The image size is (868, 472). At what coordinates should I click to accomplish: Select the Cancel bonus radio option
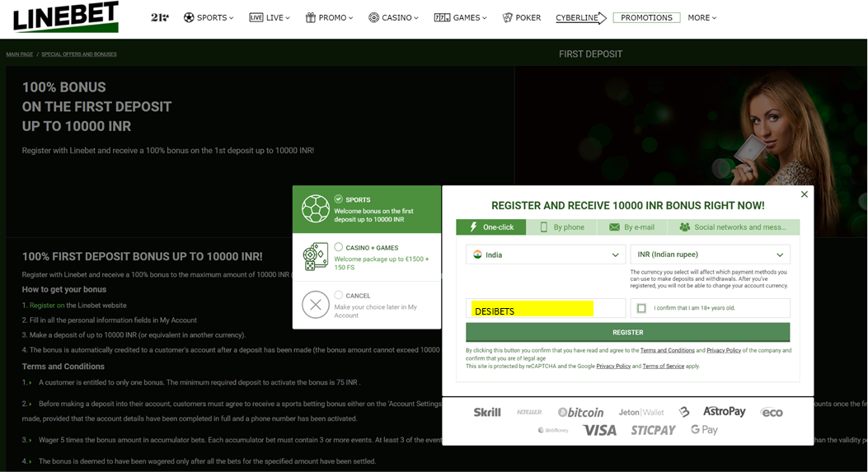coord(338,295)
